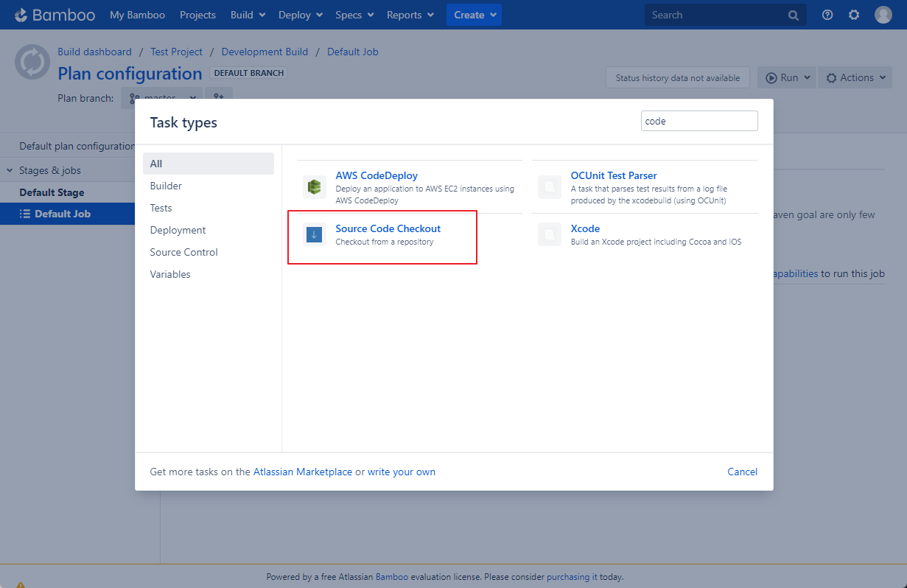Open the administration gear icon
Viewport: 907px width, 588px height.
(x=854, y=15)
